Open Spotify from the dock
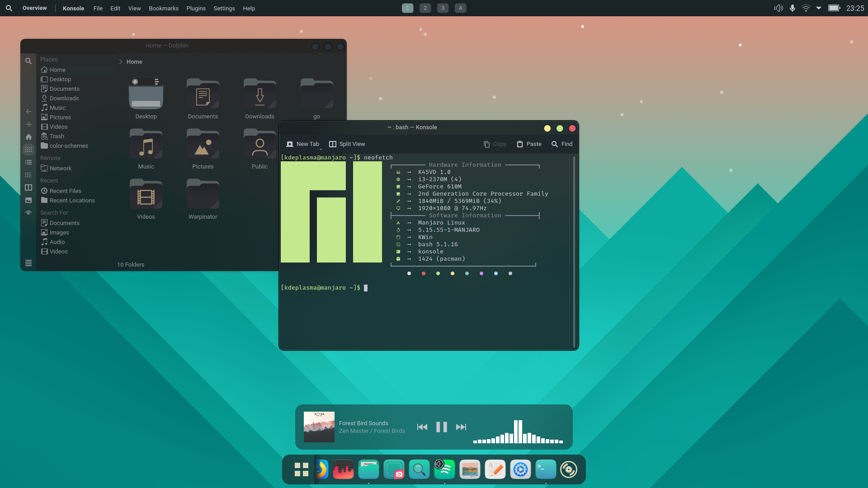This screenshot has height=488, width=868. (x=444, y=469)
